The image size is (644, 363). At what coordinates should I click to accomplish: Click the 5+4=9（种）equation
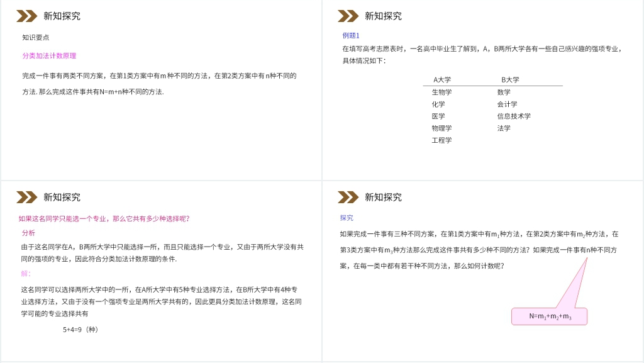[80, 330]
